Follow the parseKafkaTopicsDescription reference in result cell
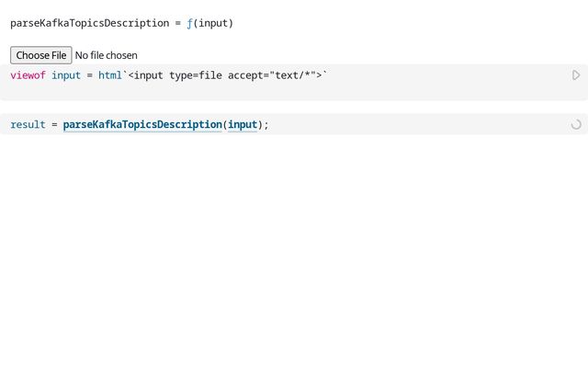The height and width of the screenshot is (368, 588). [142, 124]
